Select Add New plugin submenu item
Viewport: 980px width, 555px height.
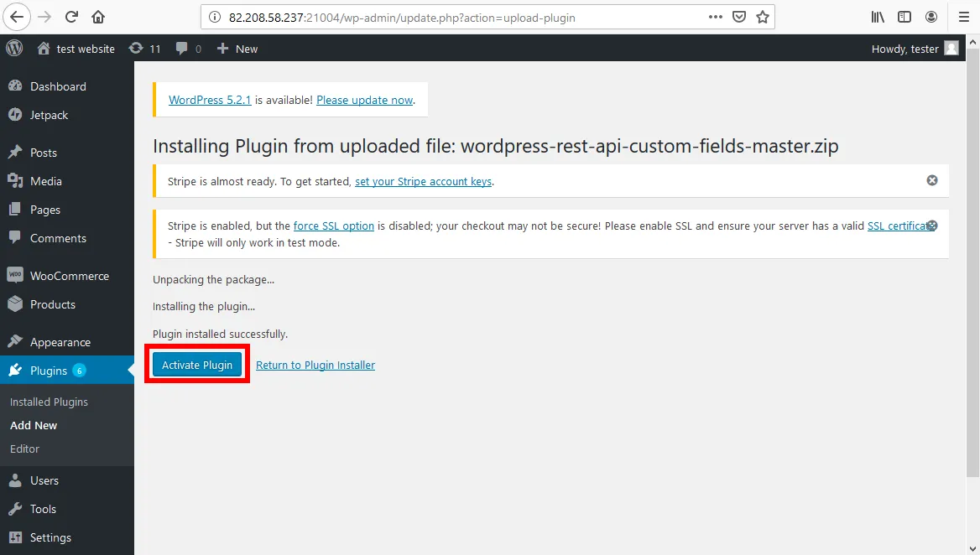[34, 425]
